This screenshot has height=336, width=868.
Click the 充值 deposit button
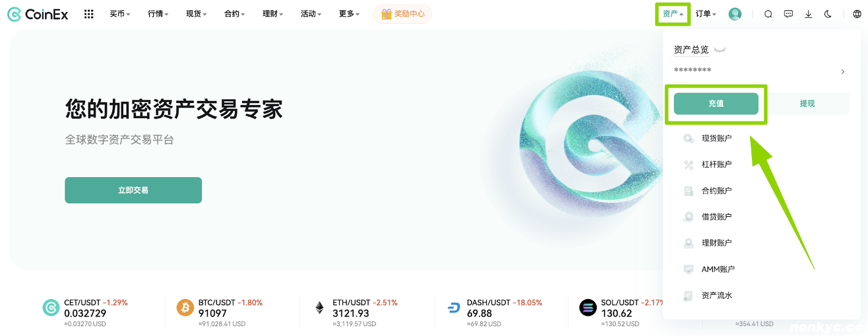(716, 104)
